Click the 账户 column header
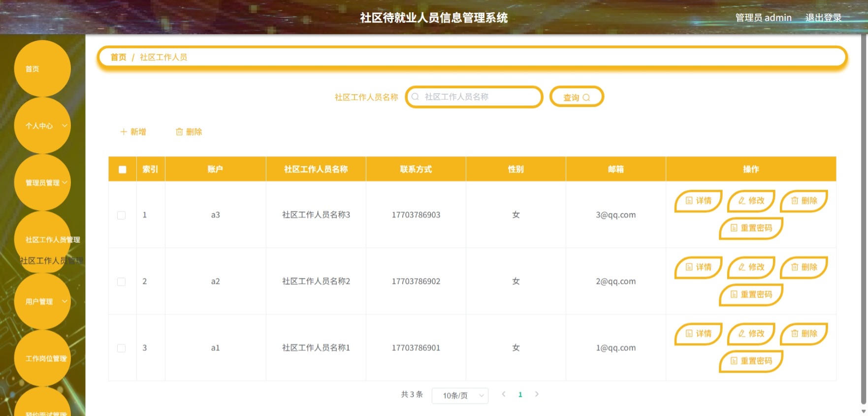The image size is (868, 416). coord(215,169)
